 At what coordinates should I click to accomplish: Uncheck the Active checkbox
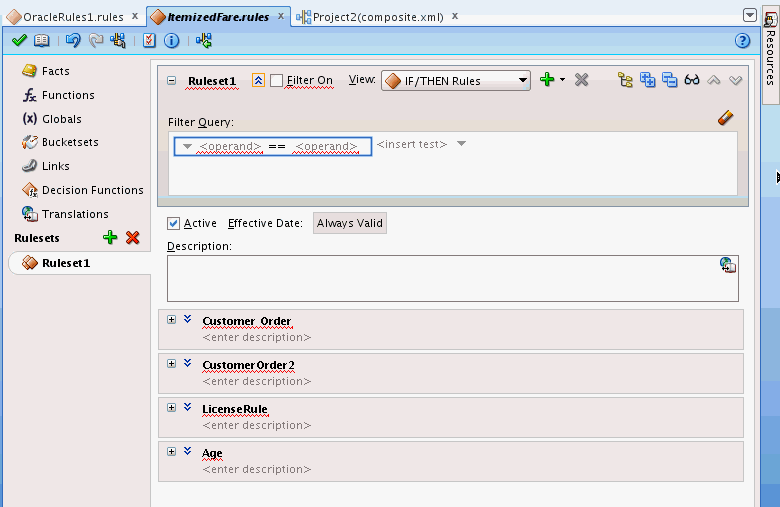173,223
